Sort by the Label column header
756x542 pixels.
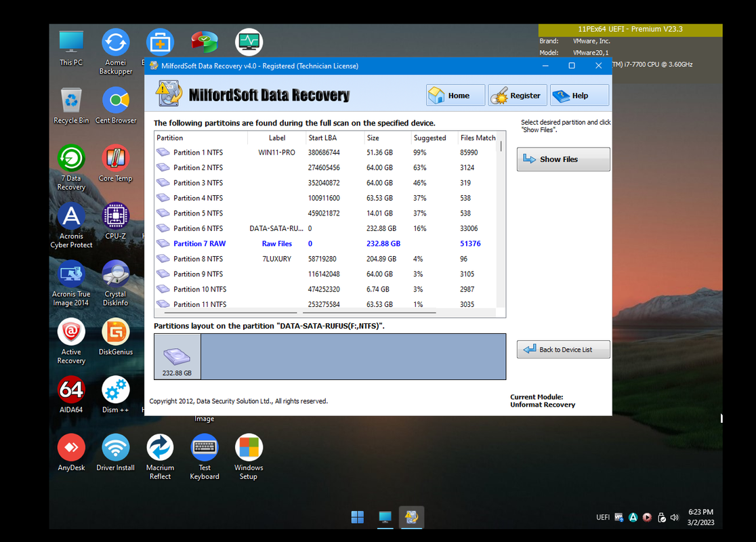point(277,138)
